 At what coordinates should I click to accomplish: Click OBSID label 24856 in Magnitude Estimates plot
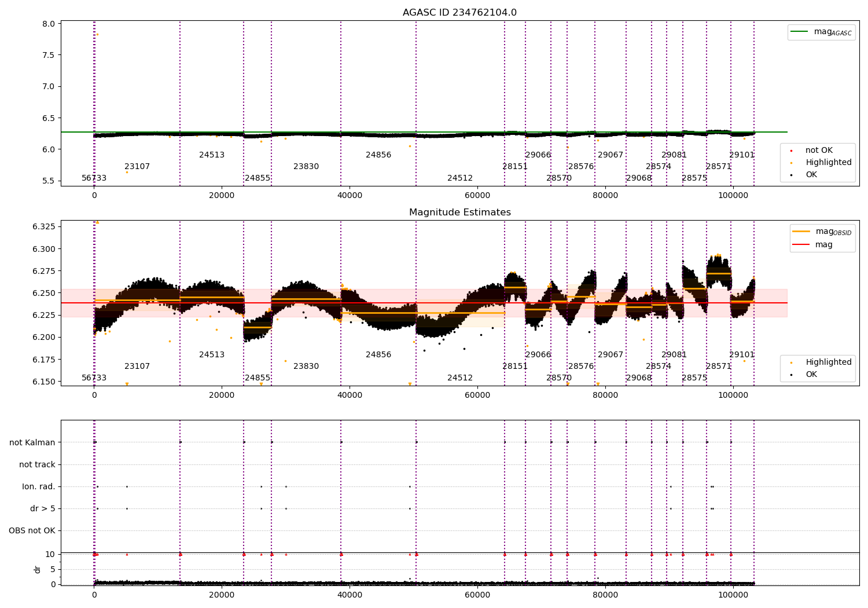tap(378, 355)
